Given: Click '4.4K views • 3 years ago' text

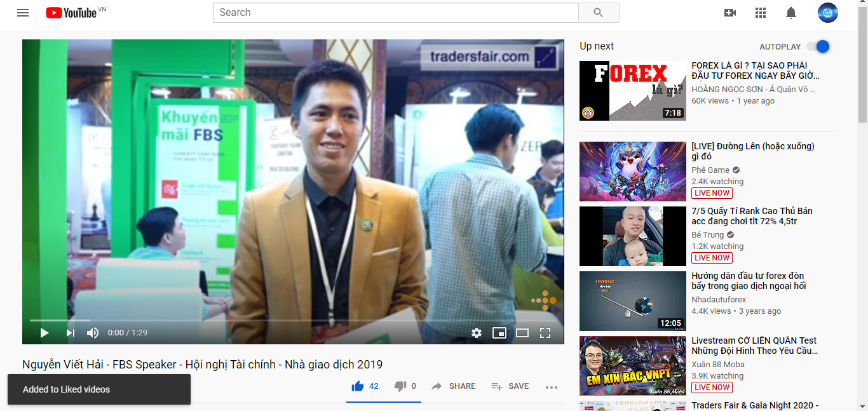Looking at the screenshot, I should click(736, 311).
